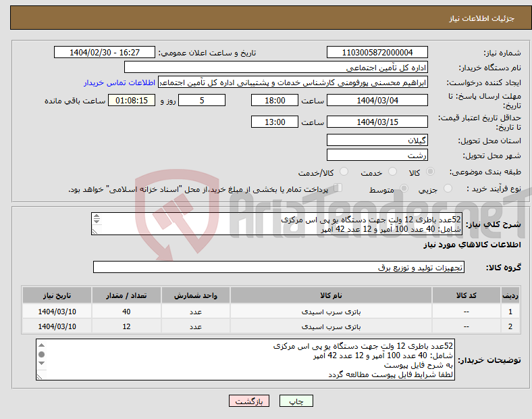532x419 pixels.
Task: Click the چاپ (print) button
Action: coord(296,401)
